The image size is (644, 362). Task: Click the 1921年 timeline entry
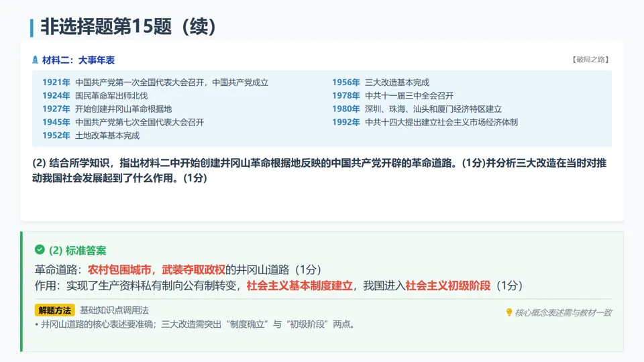pyautogui.click(x=155, y=82)
